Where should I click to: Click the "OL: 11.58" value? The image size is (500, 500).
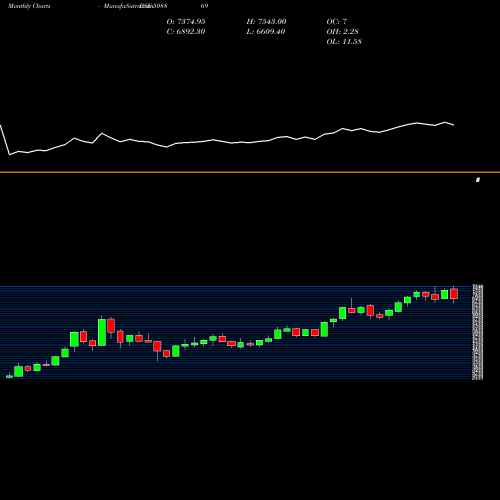click(x=344, y=42)
